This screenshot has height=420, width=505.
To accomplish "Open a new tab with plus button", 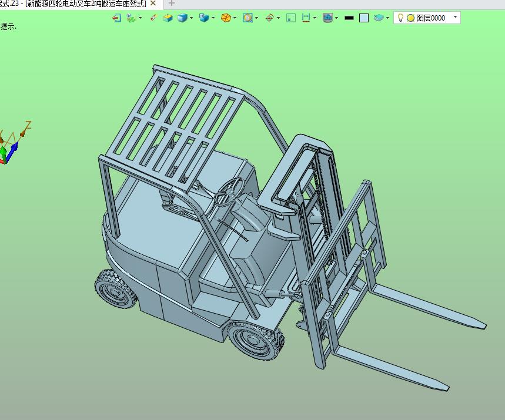I will tap(172, 4).
